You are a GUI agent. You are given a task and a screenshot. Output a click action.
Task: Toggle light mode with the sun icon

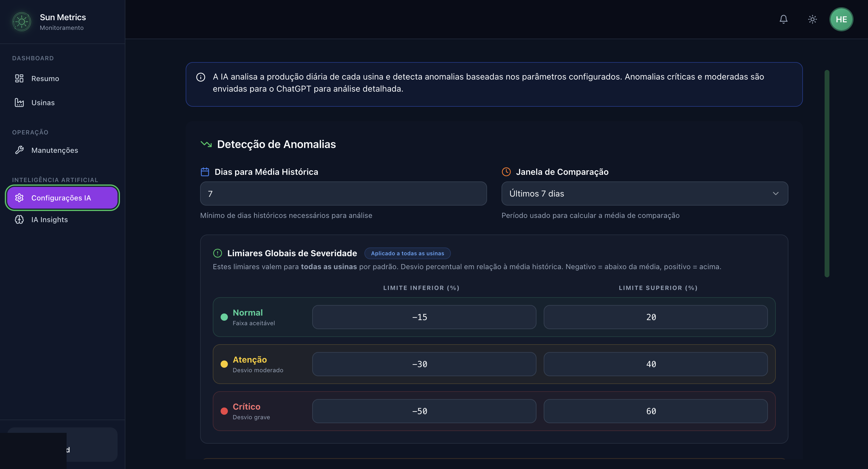point(813,19)
